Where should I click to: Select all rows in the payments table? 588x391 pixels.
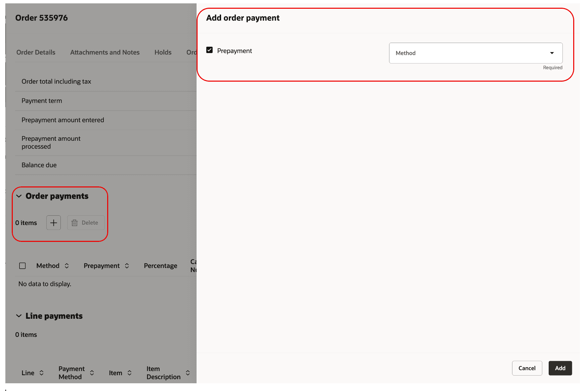coord(22,265)
